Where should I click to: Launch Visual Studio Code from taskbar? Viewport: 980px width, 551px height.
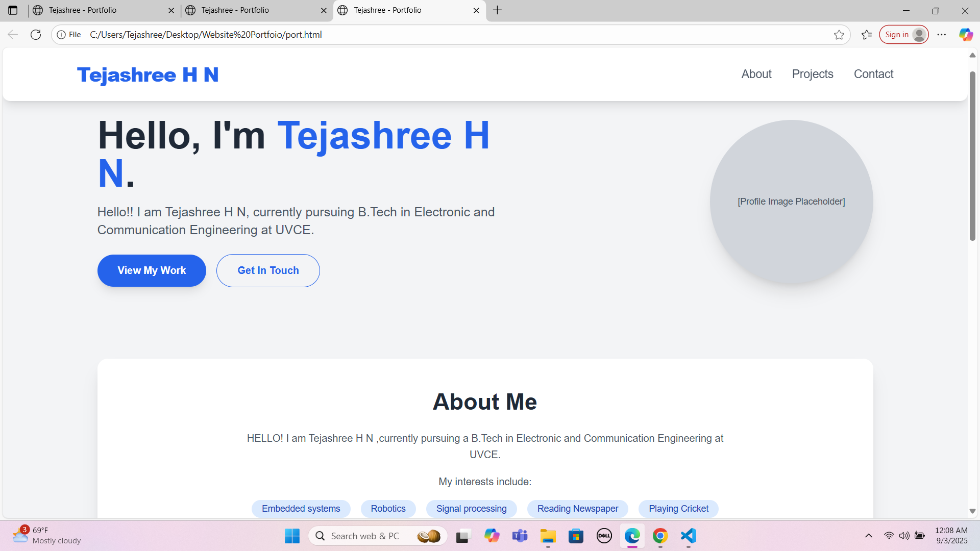(688, 536)
